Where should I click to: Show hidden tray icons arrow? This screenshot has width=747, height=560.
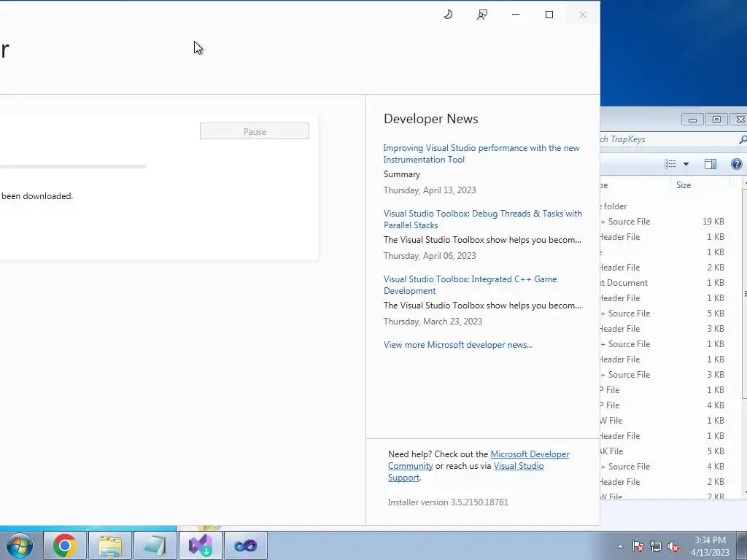[620, 546]
